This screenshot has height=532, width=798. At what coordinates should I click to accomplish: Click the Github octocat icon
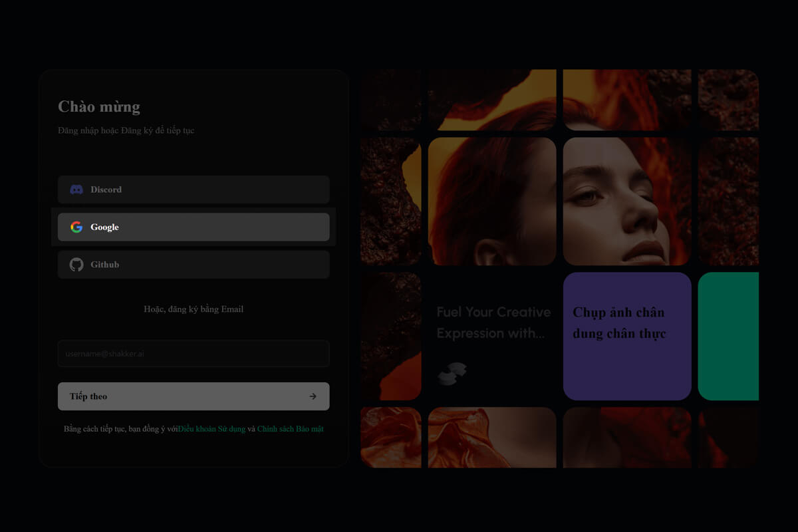tap(76, 265)
